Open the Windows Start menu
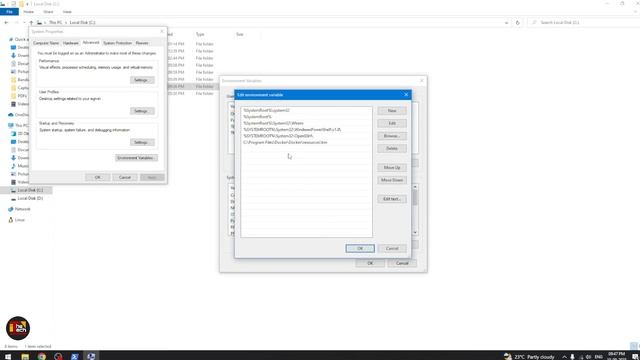 (x=8, y=356)
